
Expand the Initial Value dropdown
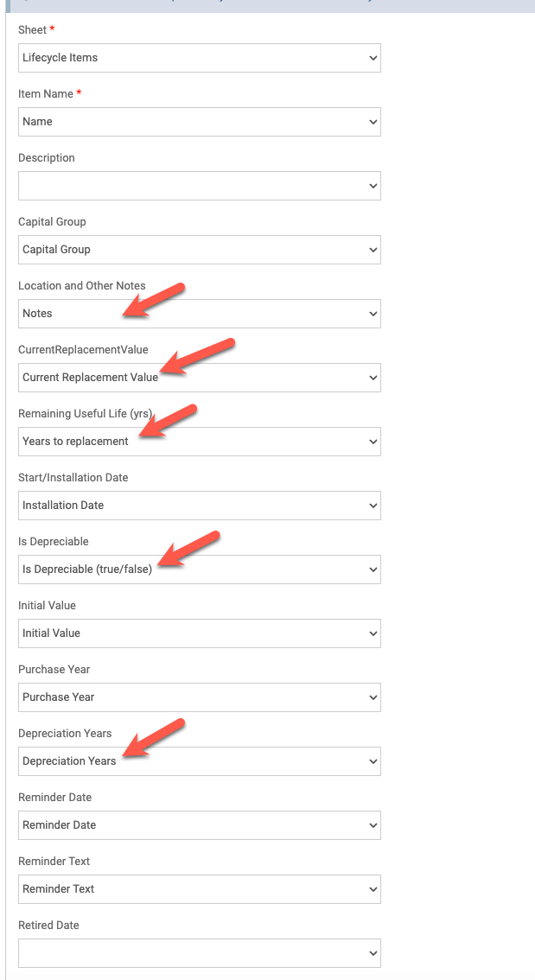tap(199, 633)
